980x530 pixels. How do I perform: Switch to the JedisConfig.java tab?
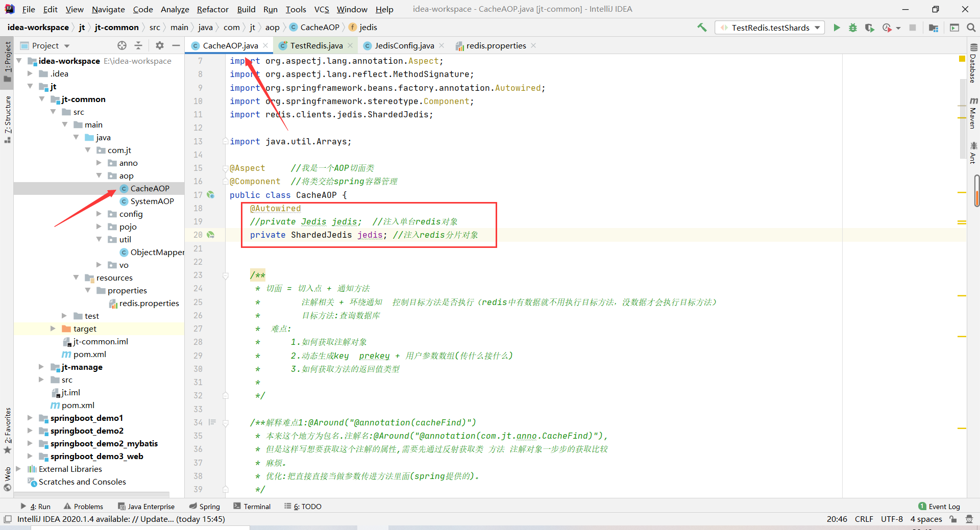coord(404,45)
